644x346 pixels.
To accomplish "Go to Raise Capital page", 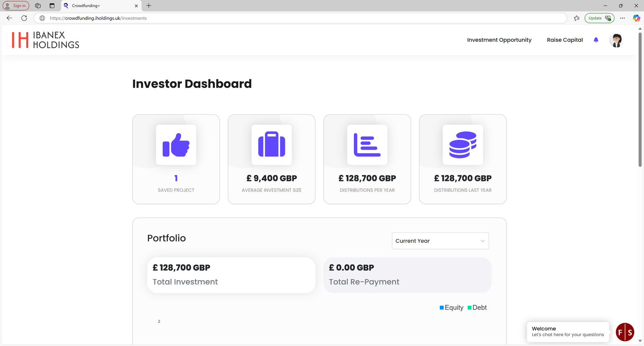I will tap(565, 40).
